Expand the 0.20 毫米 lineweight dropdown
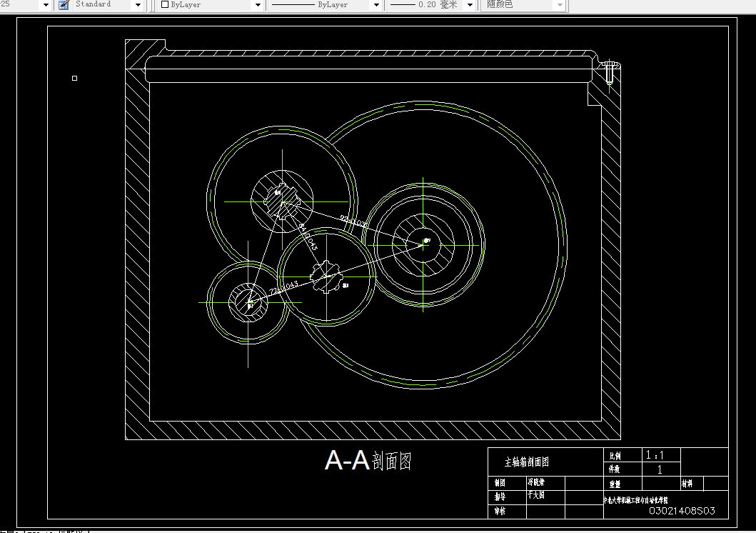Viewport: 756px width, 533px height. tap(470, 5)
